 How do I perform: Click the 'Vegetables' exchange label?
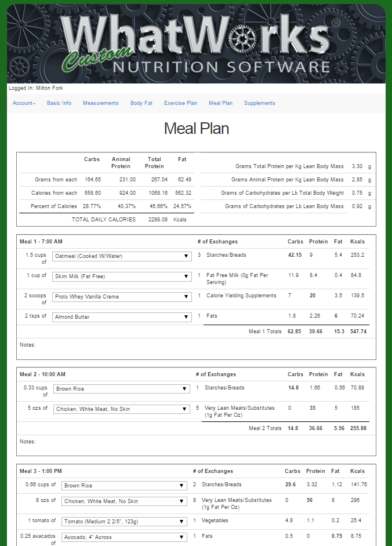tap(215, 520)
